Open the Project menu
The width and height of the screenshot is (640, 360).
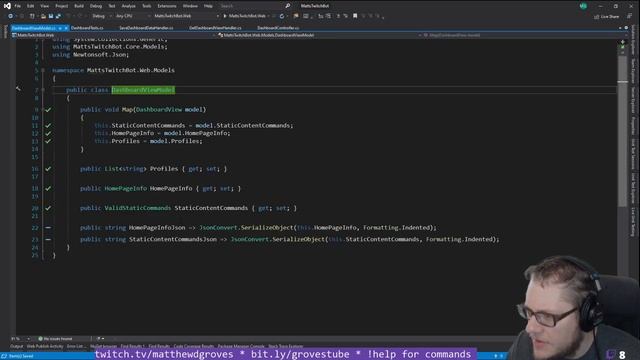coord(62,6)
